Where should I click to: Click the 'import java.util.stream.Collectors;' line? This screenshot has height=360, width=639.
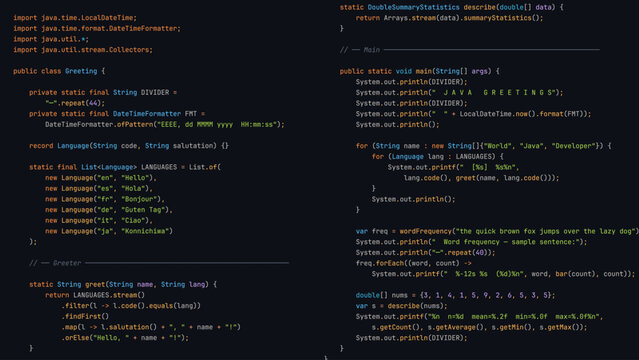[83, 50]
